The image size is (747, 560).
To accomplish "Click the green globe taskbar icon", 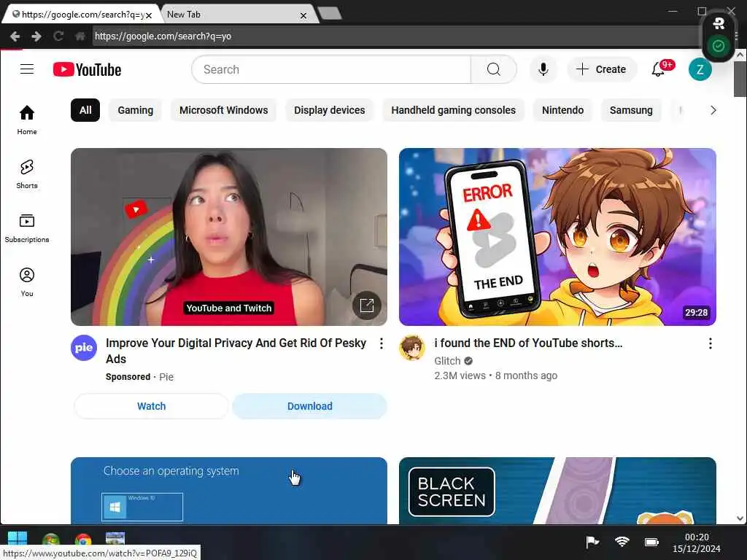I will click(50, 540).
